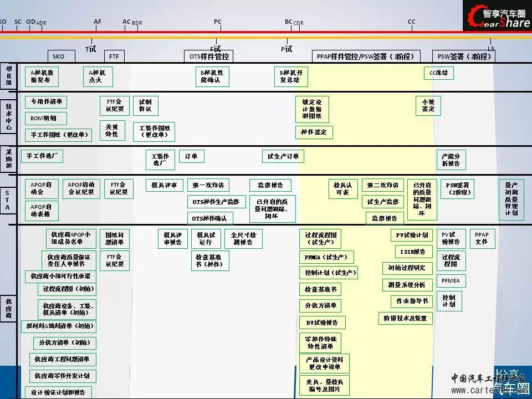The width and height of the screenshot is (532, 399).
Task: Open the ISIR报告 box
Action: (x=413, y=252)
